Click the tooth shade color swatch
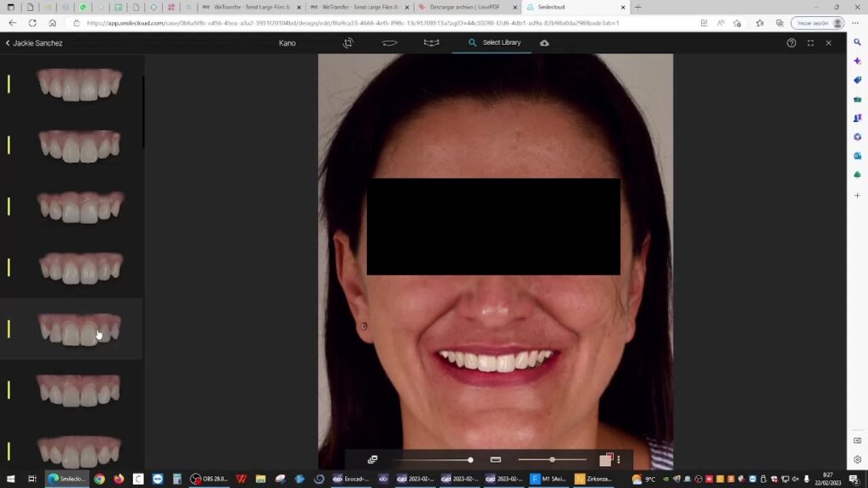This screenshot has height=488, width=868. (x=606, y=459)
